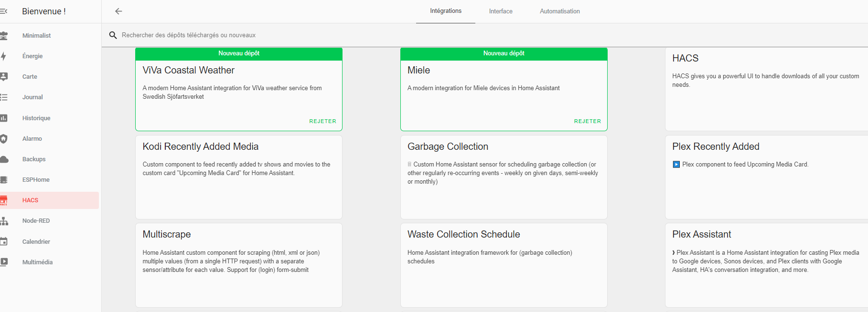Reject the ViVa Coastal Weather repository
Screen dimensions: 868x312
click(323, 121)
